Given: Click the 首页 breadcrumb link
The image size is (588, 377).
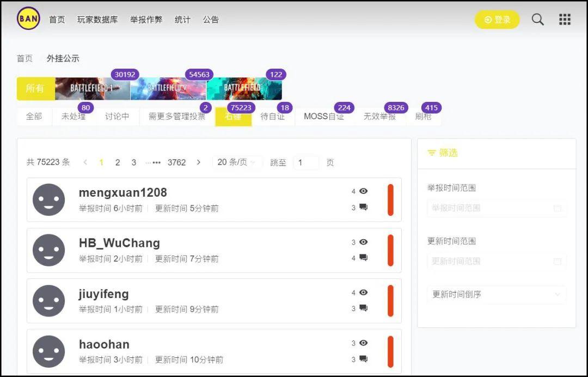Looking at the screenshot, I should coord(24,58).
